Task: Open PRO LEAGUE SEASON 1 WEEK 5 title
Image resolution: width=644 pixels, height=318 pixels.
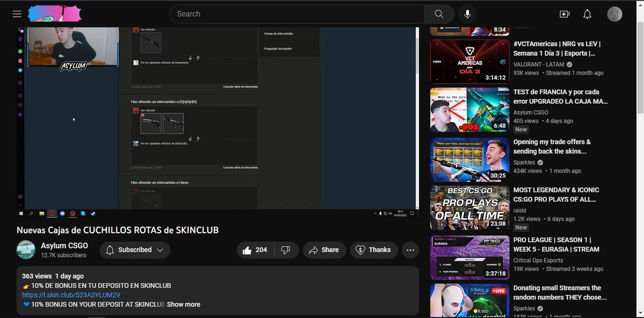Action: coord(556,245)
